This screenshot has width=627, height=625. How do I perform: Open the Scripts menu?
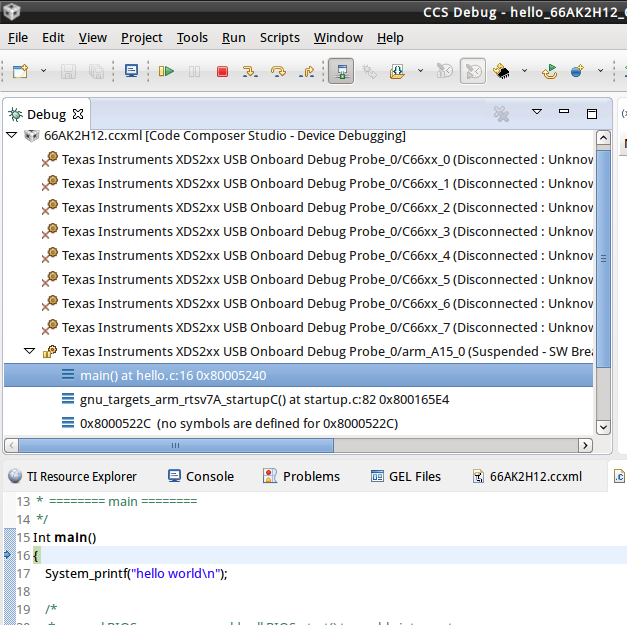coord(280,38)
